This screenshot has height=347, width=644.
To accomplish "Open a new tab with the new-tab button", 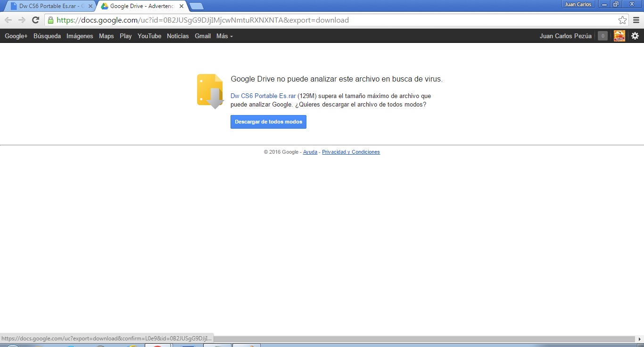I will [x=197, y=6].
